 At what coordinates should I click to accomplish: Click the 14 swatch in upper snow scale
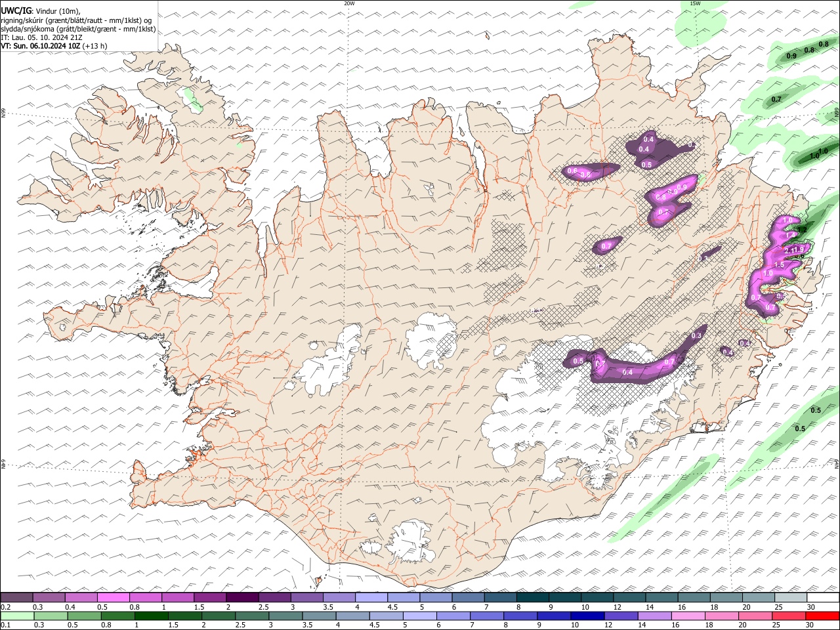click(661, 597)
